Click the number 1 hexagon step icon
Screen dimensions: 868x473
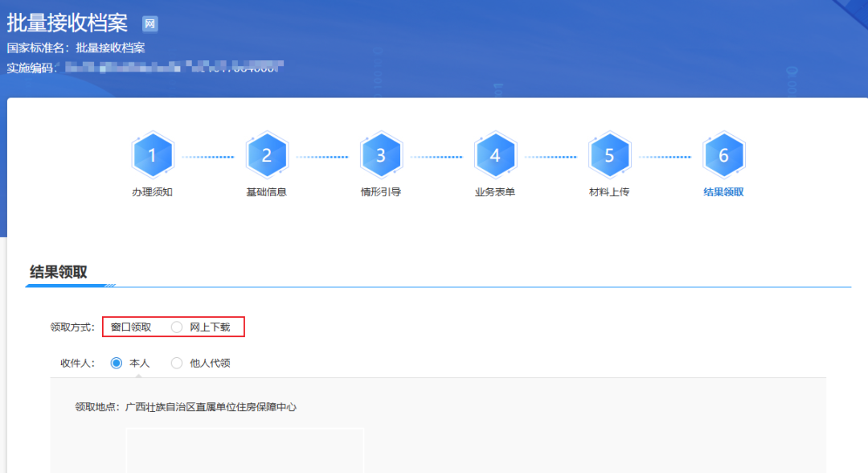coord(153,155)
